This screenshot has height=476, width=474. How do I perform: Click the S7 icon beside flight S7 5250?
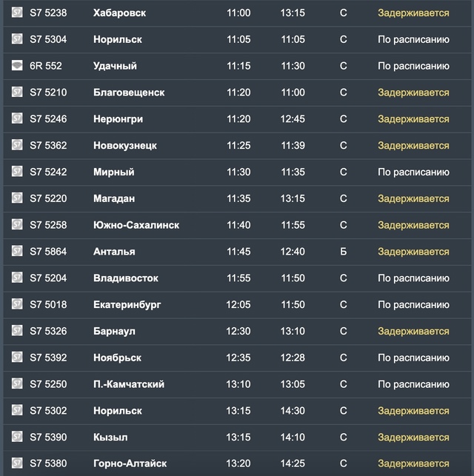coord(17,383)
